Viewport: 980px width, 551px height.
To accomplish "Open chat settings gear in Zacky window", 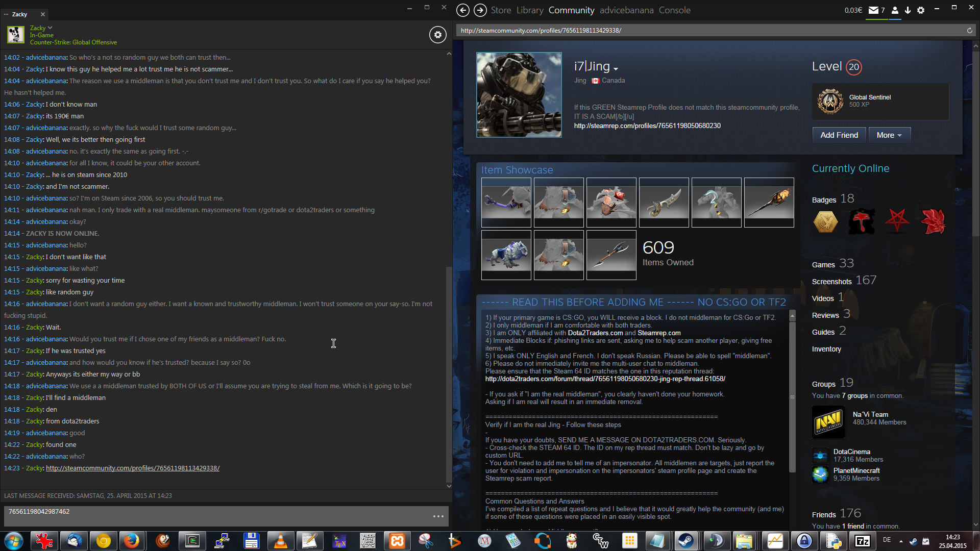I will click(437, 35).
